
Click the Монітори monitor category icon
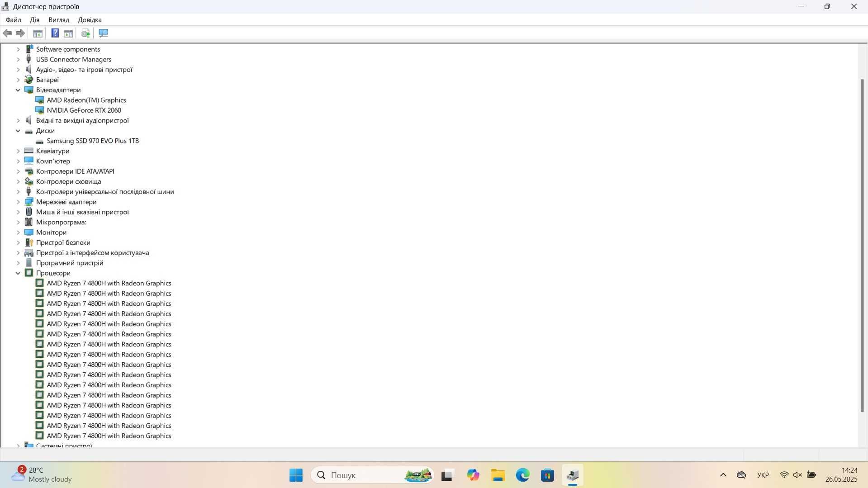point(29,232)
